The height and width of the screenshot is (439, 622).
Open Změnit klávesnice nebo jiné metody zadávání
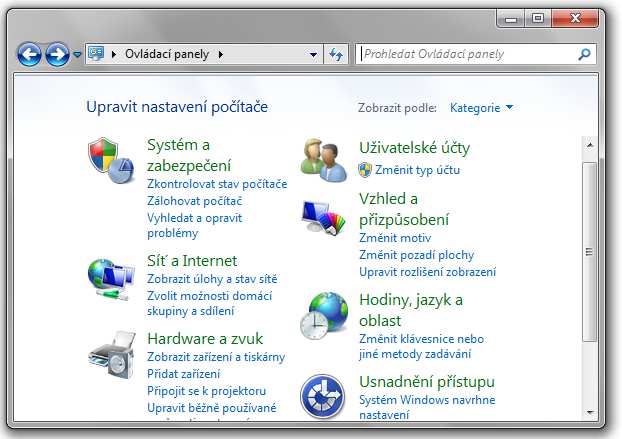(421, 346)
